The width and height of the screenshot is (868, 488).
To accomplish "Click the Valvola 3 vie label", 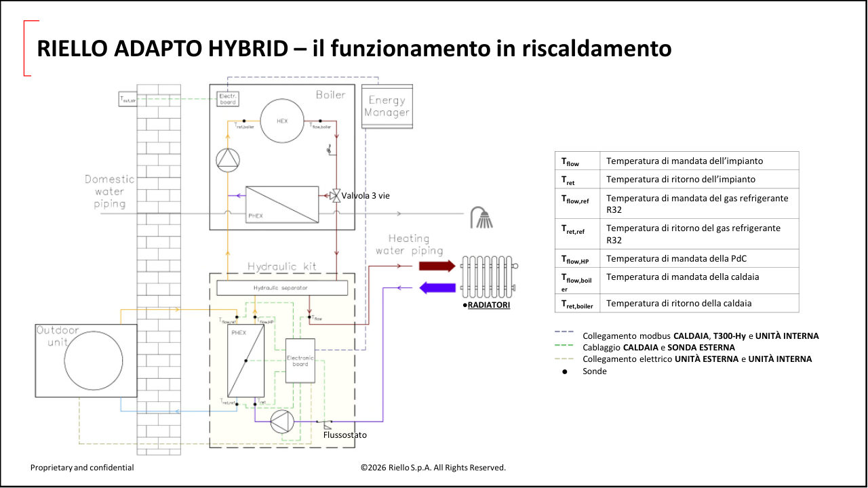I will [x=366, y=195].
